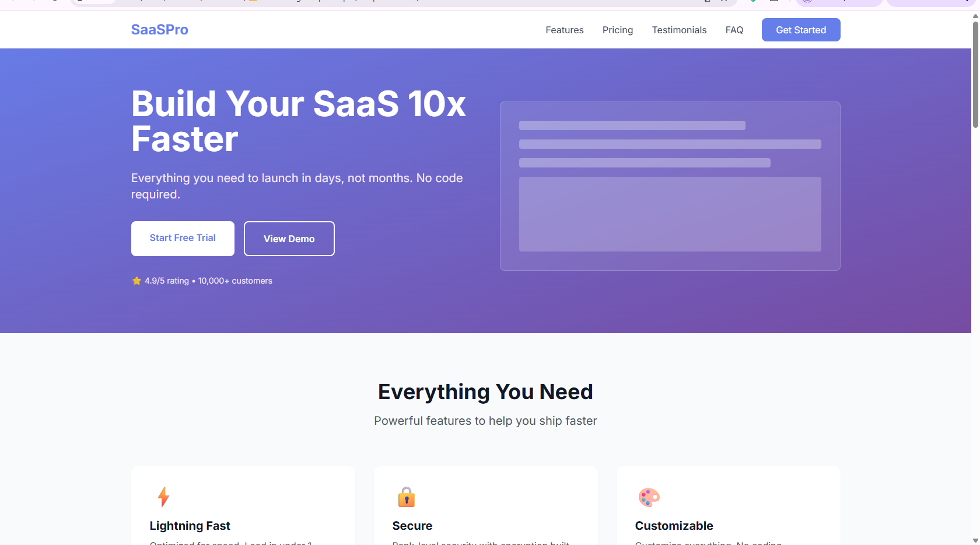Click the palette icon on the Customizable card
980x545 pixels.
(x=649, y=497)
